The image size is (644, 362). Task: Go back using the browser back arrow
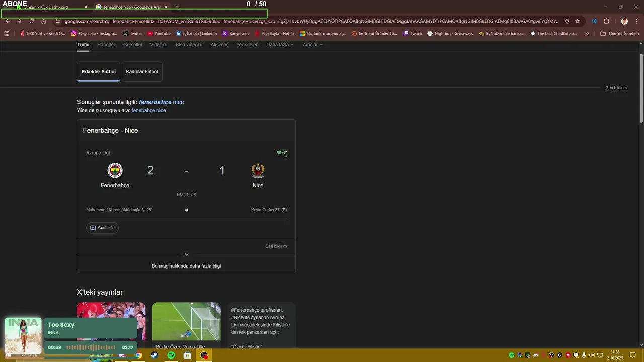(x=8, y=21)
